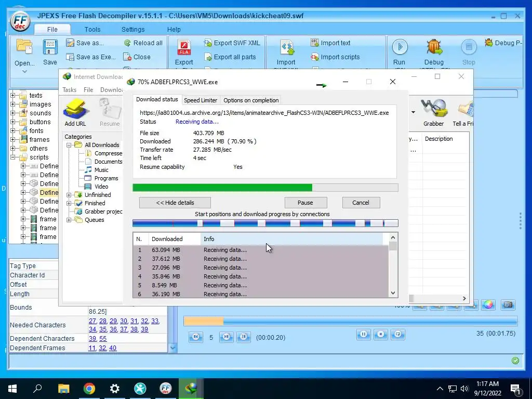The width and height of the screenshot is (532, 399).
Task: Click the Hide details button
Action: pyautogui.click(x=175, y=203)
